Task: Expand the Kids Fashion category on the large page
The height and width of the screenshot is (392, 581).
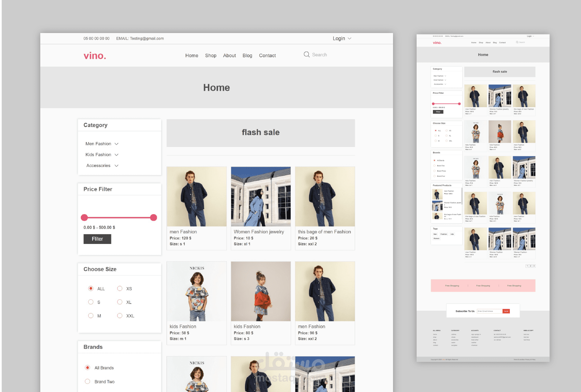Action: [x=102, y=155]
